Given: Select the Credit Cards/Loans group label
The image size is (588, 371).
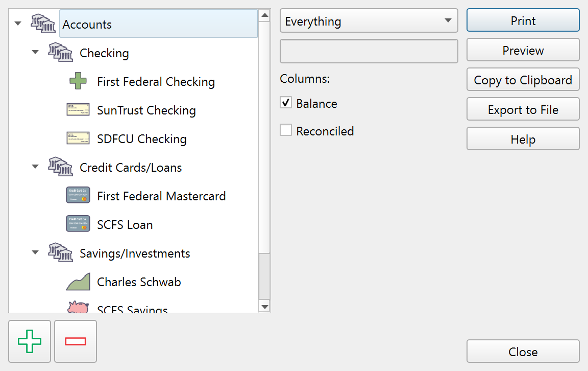Looking at the screenshot, I should pos(131,167).
